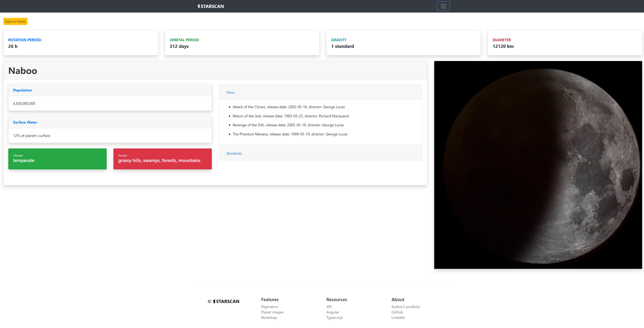Click the red Terrain card
This screenshot has height=328, width=644.
click(162, 159)
